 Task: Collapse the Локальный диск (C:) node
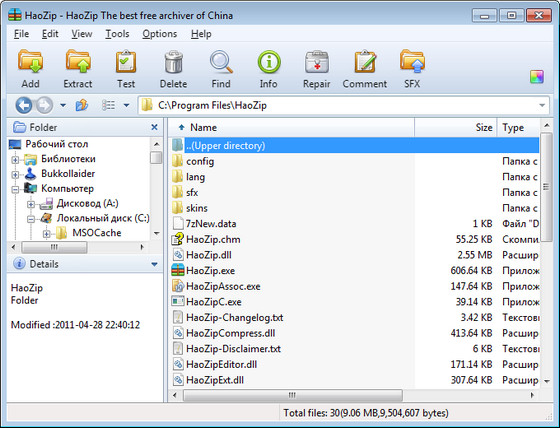point(31,219)
